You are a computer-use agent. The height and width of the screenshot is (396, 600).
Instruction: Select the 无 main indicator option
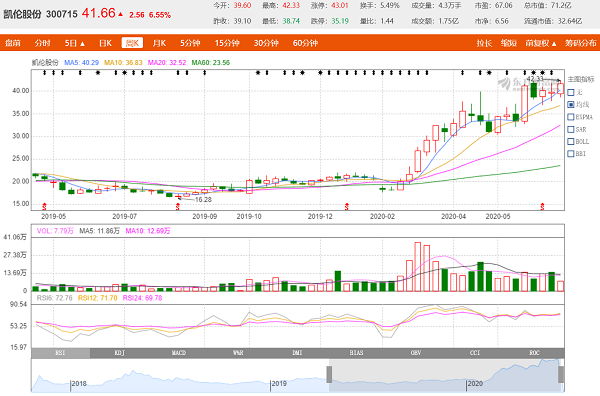tap(575, 92)
